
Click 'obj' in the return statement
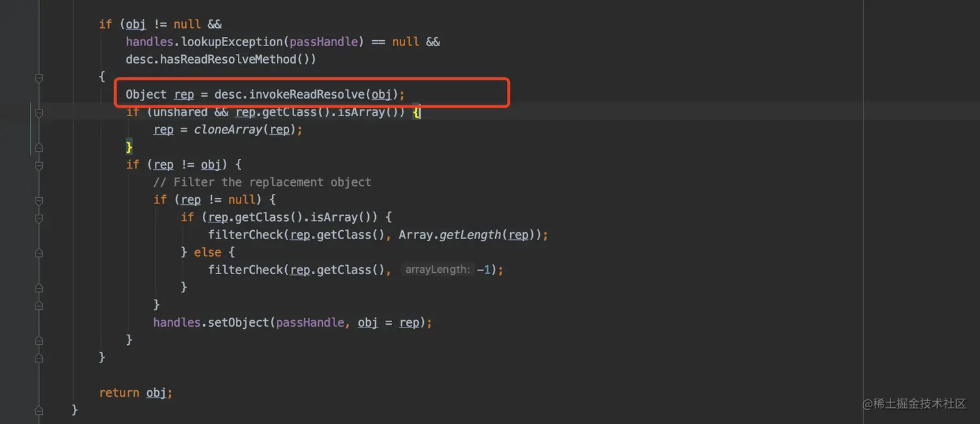pos(156,393)
